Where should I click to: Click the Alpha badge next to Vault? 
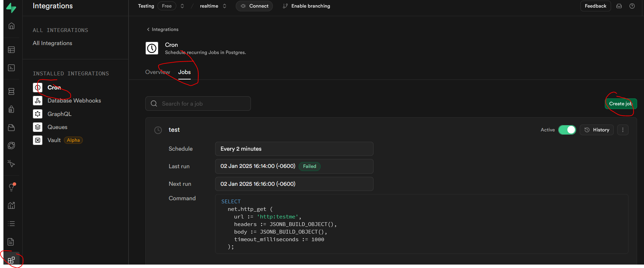[73, 140]
